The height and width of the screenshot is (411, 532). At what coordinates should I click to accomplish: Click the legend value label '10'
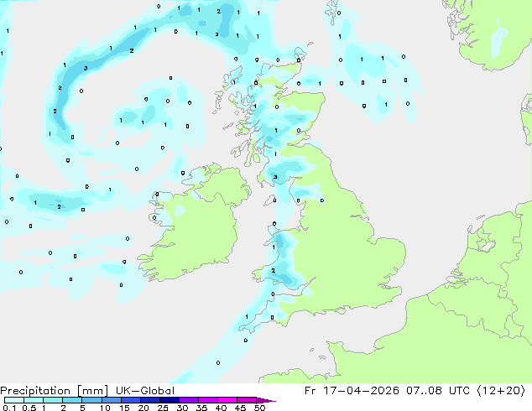coord(105,408)
